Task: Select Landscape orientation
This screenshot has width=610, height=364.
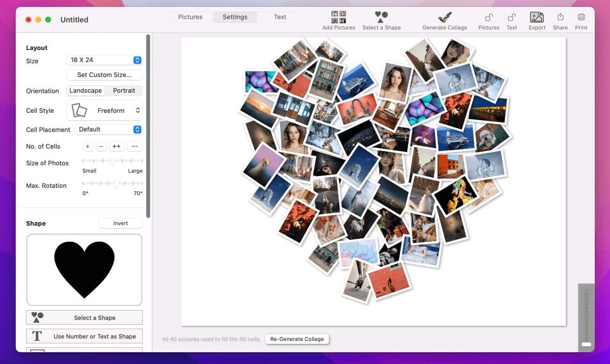Action: [86, 91]
